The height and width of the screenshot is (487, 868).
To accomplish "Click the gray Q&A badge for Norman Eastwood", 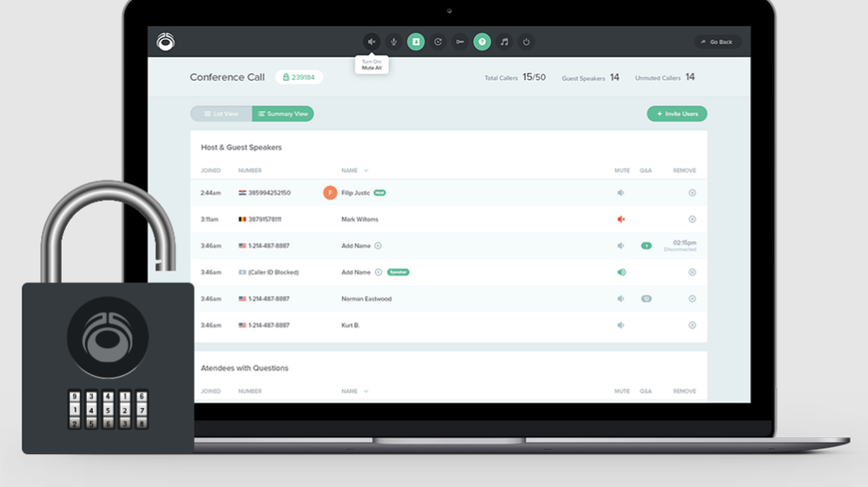I will 646,299.
